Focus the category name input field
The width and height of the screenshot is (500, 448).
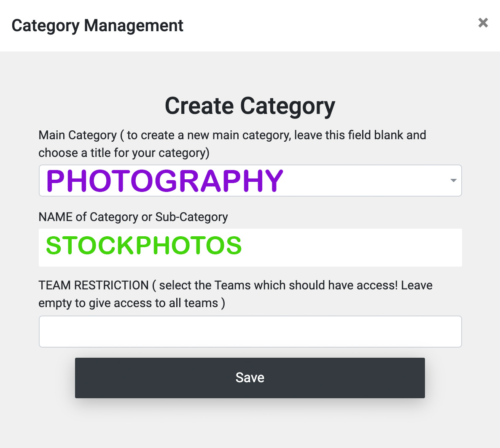pyautogui.click(x=250, y=248)
